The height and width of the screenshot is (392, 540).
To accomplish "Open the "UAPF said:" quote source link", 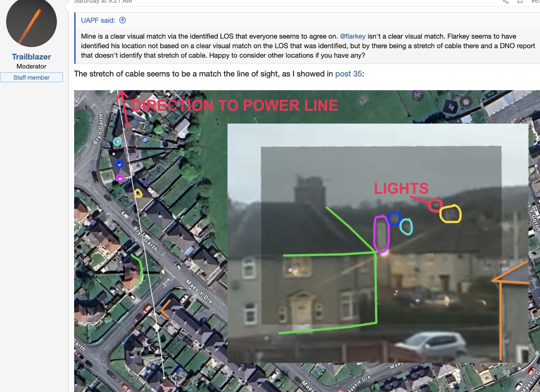I will pyautogui.click(x=98, y=20).
